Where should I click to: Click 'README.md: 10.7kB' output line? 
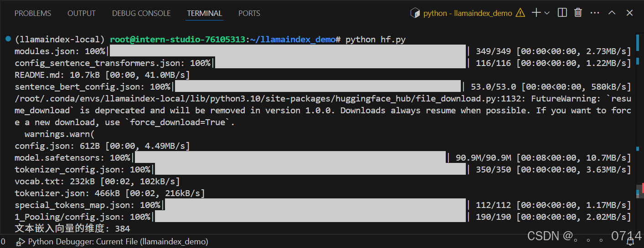102,75
